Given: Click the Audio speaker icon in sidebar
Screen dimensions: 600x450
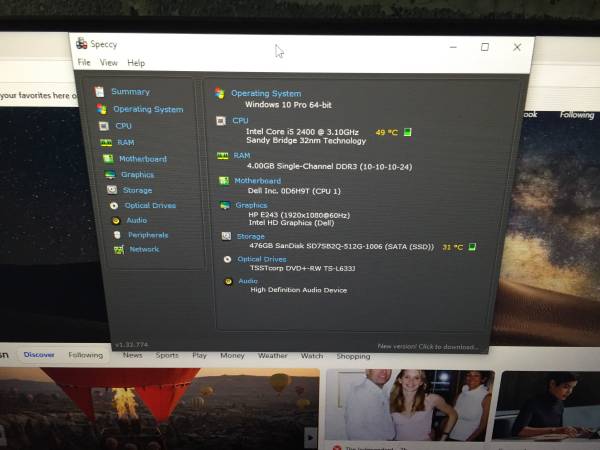Looking at the screenshot, I should pyautogui.click(x=116, y=220).
